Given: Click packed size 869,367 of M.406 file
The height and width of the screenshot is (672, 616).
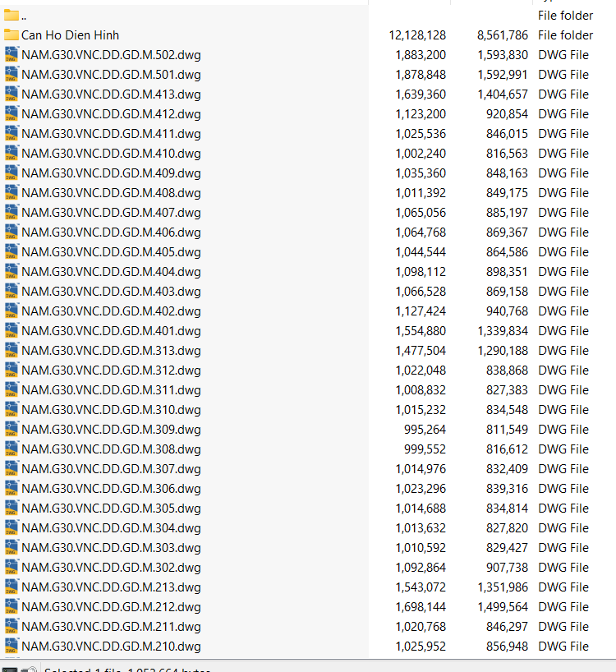Looking at the screenshot, I should coord(507,232).
